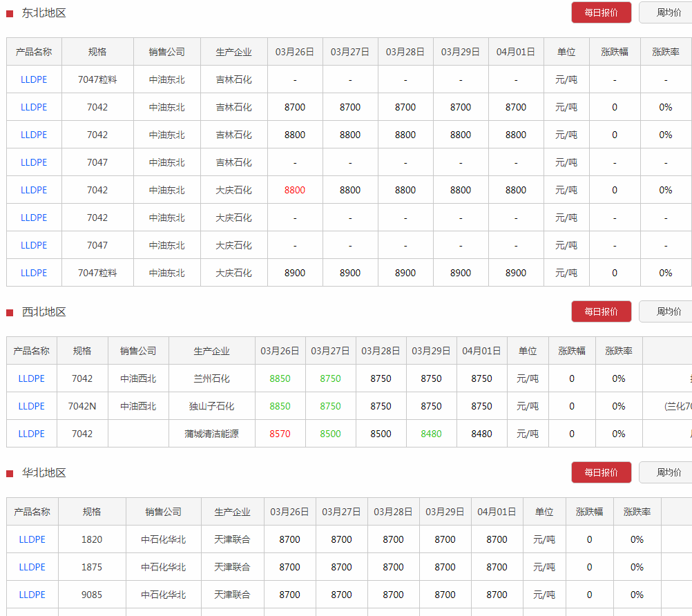Click 04月01日 header in 东北地区 table
Screen dimensions: 692x616
tap(516, 52)
